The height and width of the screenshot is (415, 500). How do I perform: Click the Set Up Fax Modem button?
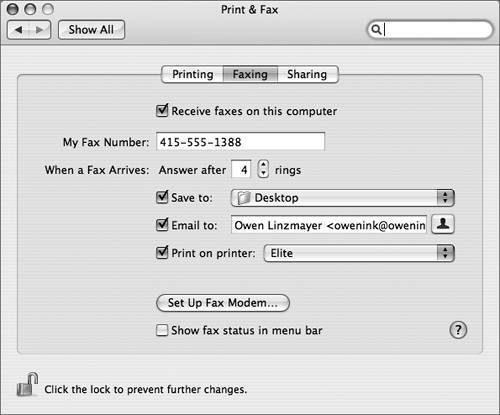coord(223,303)
